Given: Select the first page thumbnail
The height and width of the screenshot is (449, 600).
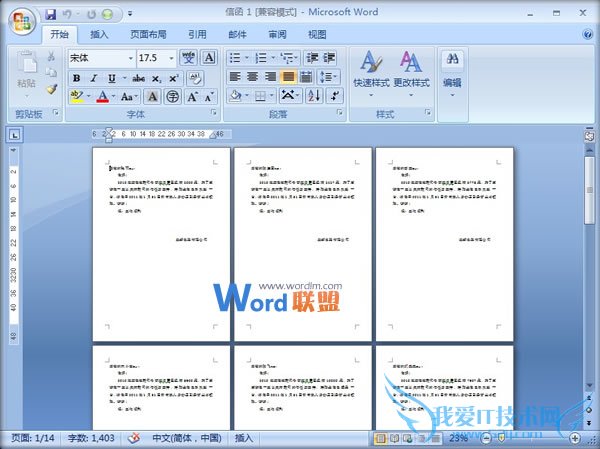Looking at the screenshot, I should (x=161, y=244).
